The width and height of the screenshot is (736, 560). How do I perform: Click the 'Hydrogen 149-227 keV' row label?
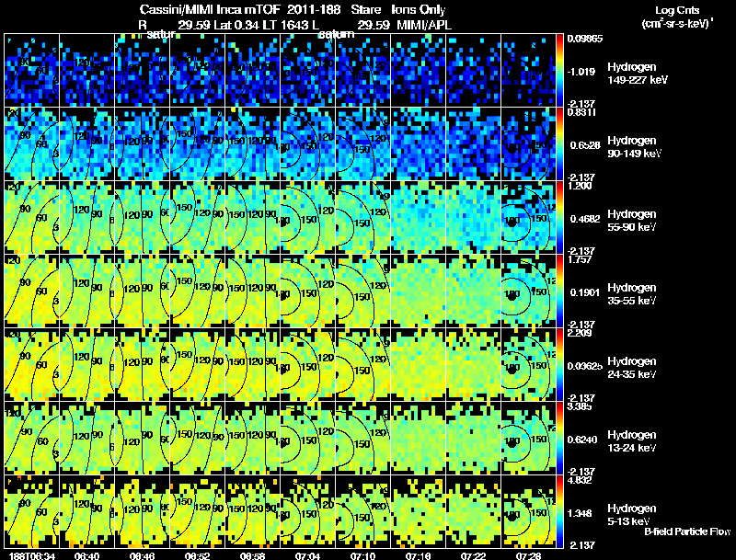click(637, 74)
